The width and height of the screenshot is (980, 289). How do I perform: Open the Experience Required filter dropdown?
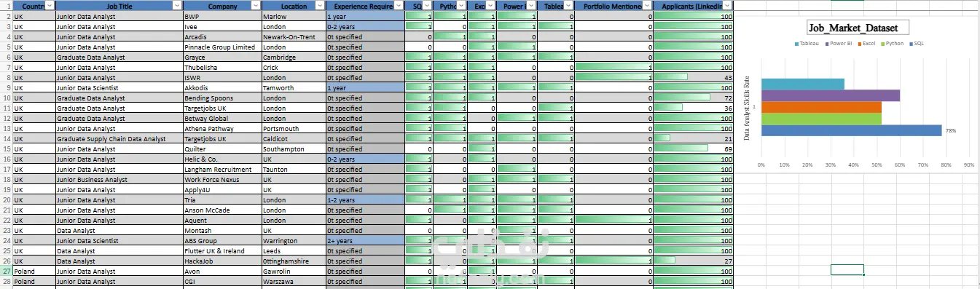coord(398,5)
